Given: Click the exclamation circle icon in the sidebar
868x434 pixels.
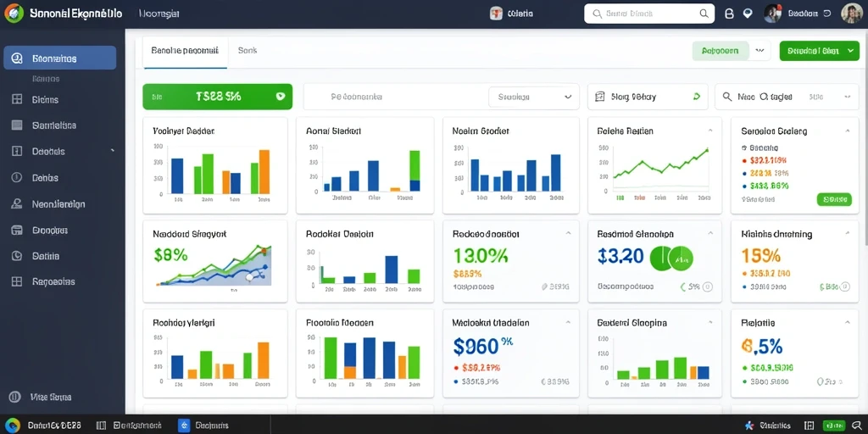Looking at the screenshot, I should click(17, 178).
